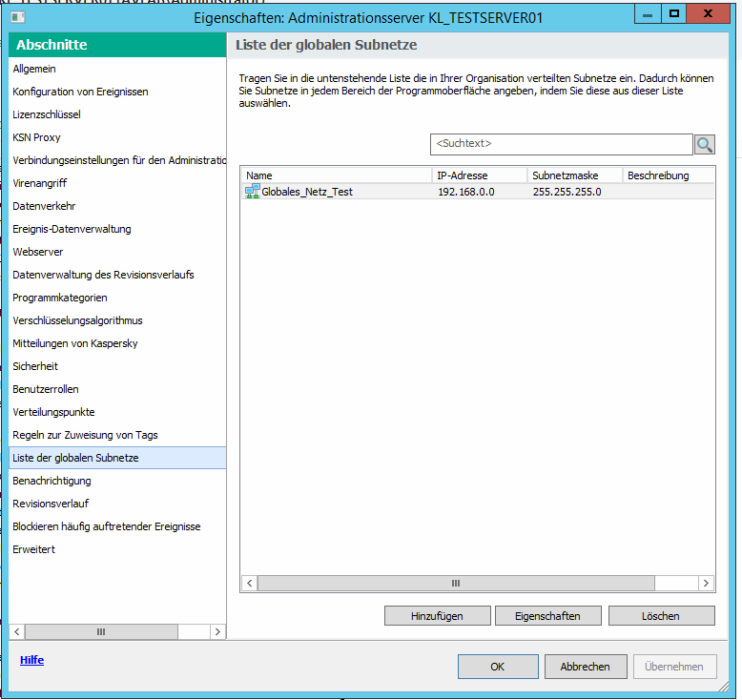Open the Hilfe link
This screenshot has width=742, height=700.
(31, 660)
